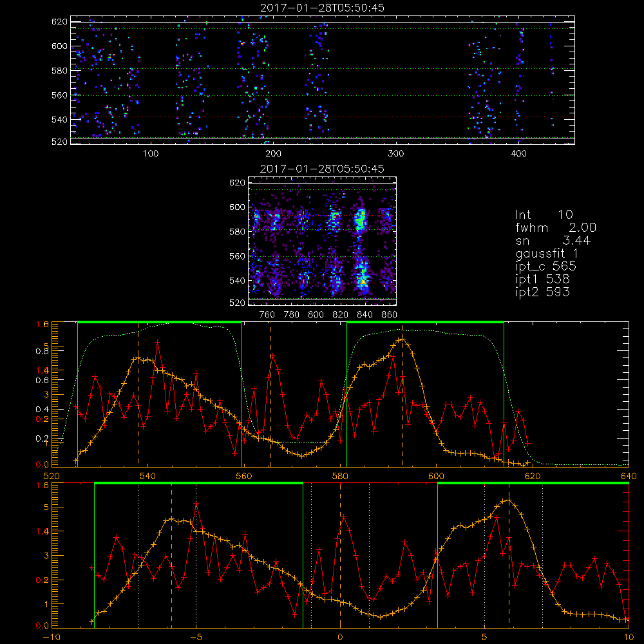The height and width of the screenshot is (644, 644).
Task: Click x-axis label 840 on middle image plot
Action: click(x=365, y=315)
